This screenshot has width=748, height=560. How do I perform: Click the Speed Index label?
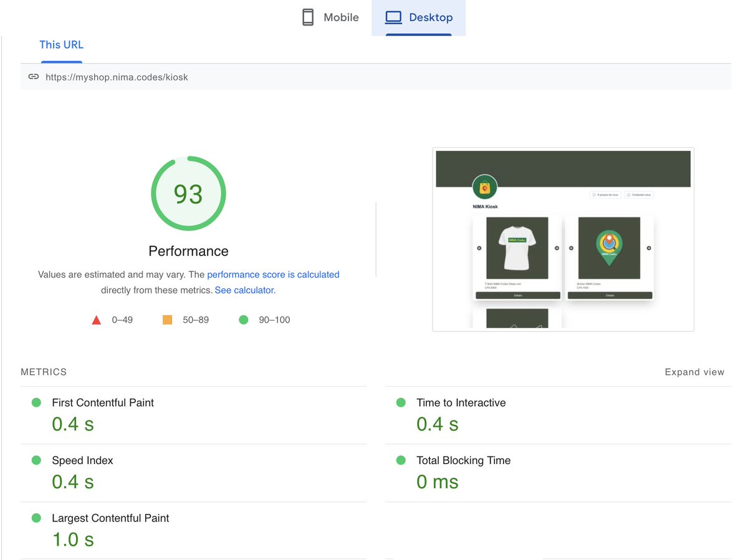pyautogui.click(x=82, y=461)
